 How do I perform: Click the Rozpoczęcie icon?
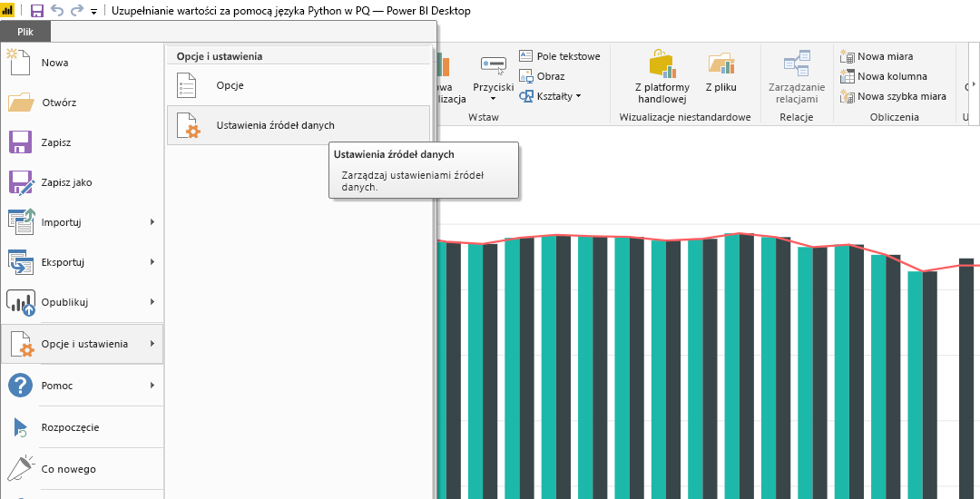20,428
